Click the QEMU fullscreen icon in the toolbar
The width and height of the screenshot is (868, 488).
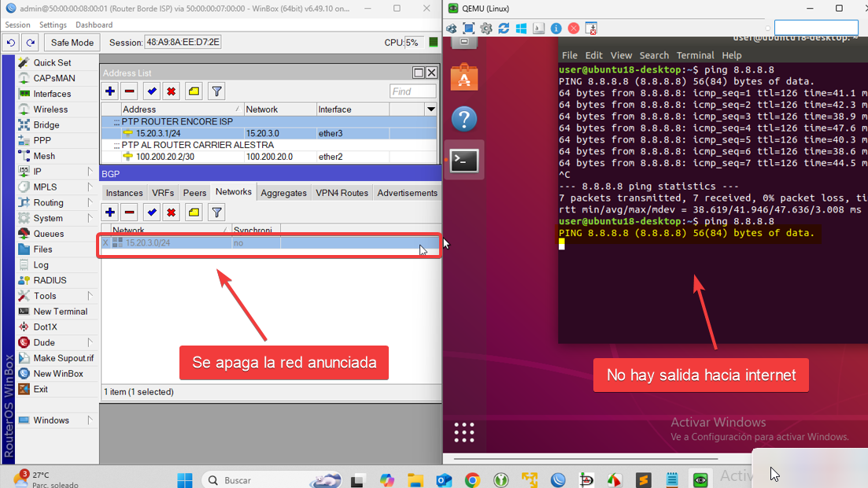(x=469, y=28)
